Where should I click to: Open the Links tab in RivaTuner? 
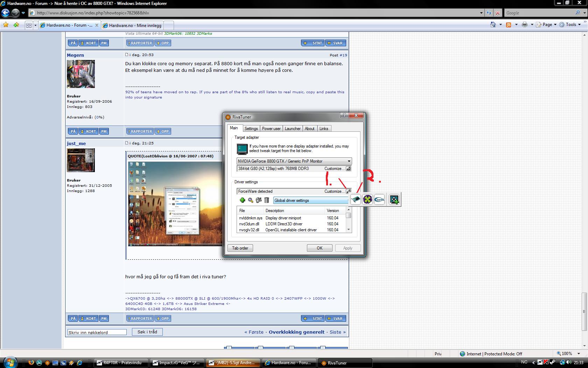coord(324,129)
